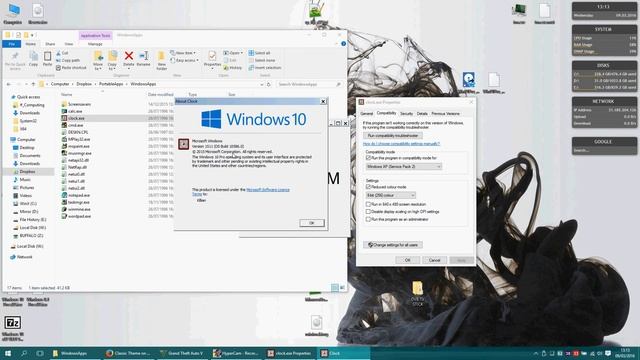The width and height of the screenshot is (640, 360).
Task: Select the notepad.exe file icon
Action: 64,195
